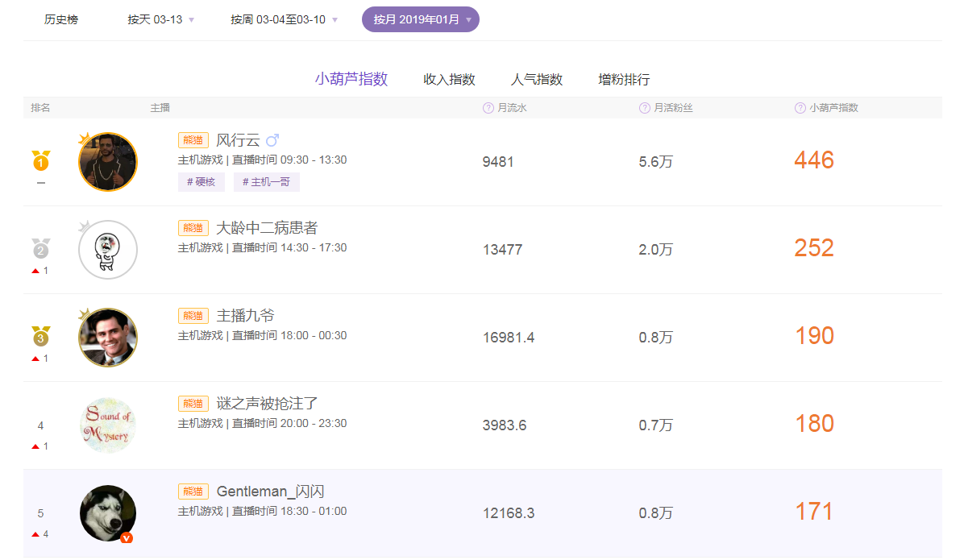Click the help icon beside 月流水 column
This screenshot has height=560, width=964.
tap(488, 106)
